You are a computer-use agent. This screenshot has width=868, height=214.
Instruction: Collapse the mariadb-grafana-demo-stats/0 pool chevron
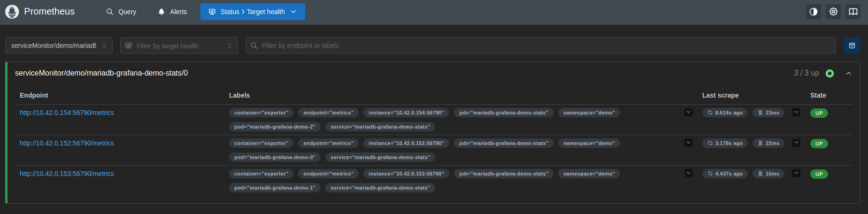(x=849, y=73)
